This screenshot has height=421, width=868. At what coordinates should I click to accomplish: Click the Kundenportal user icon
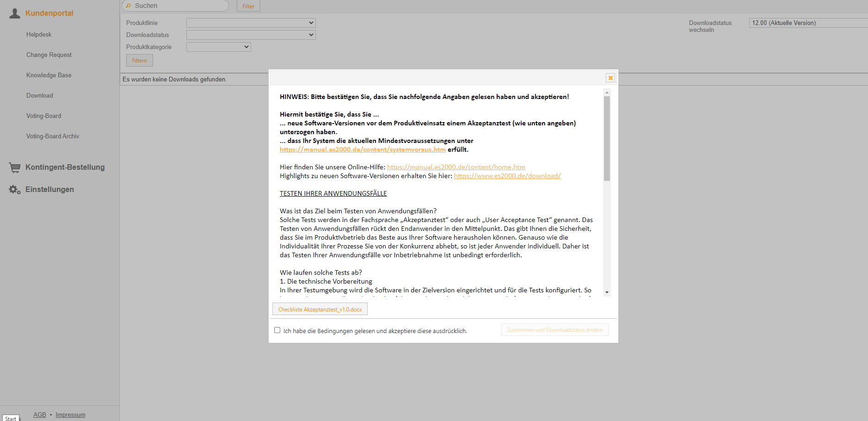pos(15,13)
